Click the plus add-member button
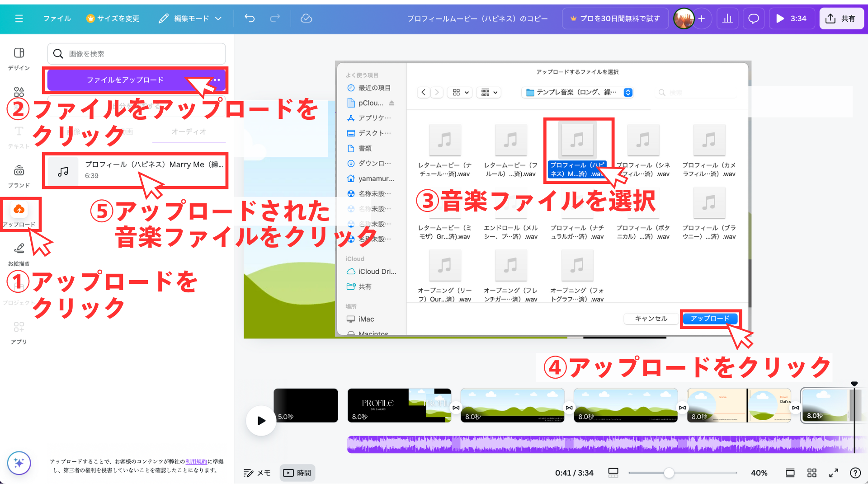The height and width of the screenshot is (488, 868). (x=702, y=19)
